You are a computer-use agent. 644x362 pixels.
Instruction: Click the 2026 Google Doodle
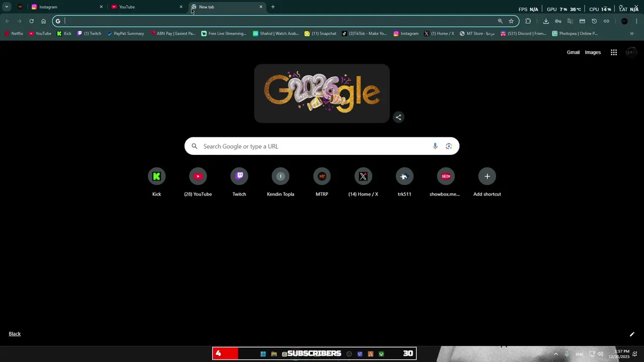[322, 94]
